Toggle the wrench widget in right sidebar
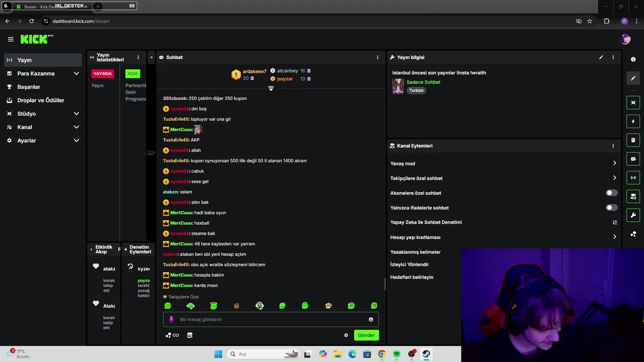Screen dimensions: 644x362 pyautogui.click(x=633, y=215)
